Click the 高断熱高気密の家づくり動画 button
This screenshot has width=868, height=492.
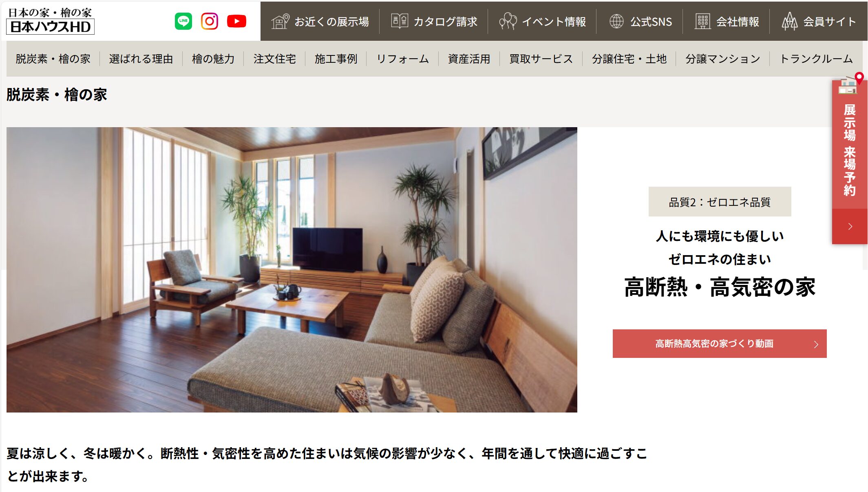720,344
